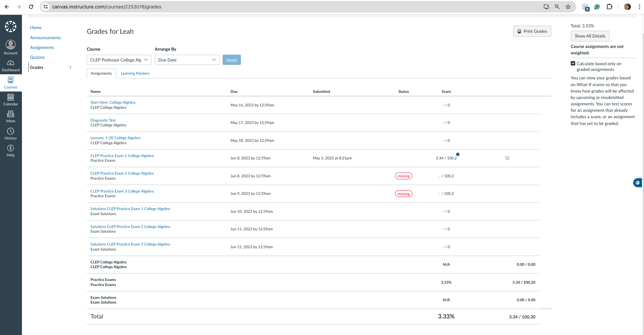This screenshot has height=335, width=644.
Task: Click the Print Grades button
Action: click(532, 31)
